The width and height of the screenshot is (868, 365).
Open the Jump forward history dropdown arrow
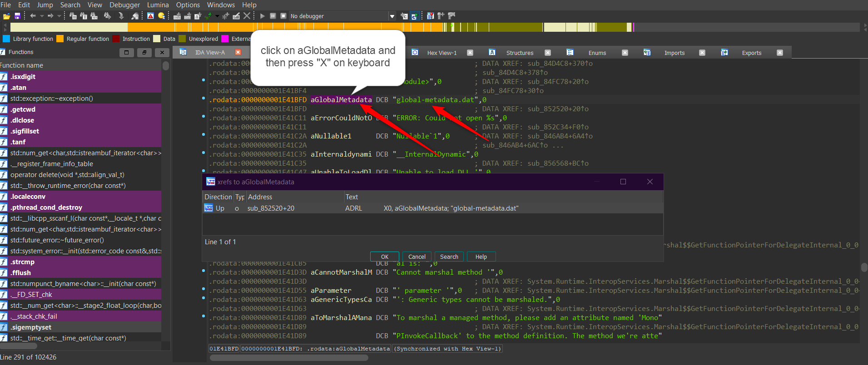click(59, 16)
